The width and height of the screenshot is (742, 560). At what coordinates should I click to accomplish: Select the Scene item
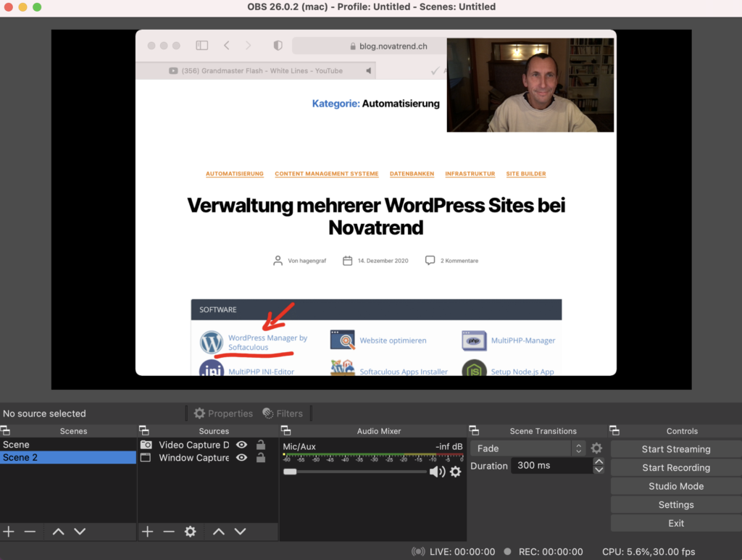(68, 445)
